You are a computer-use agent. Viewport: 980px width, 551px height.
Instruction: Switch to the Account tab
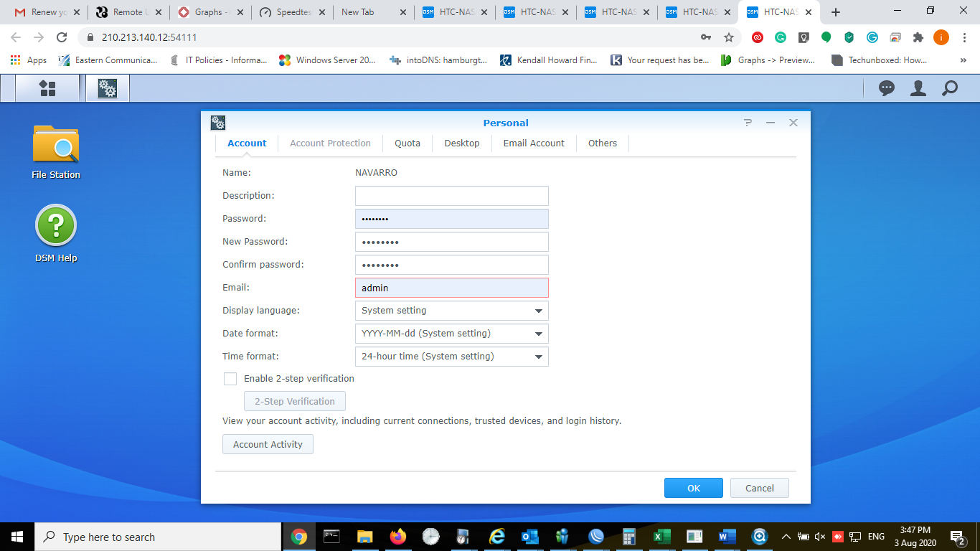pyautogui.click(x=247, y=143)
